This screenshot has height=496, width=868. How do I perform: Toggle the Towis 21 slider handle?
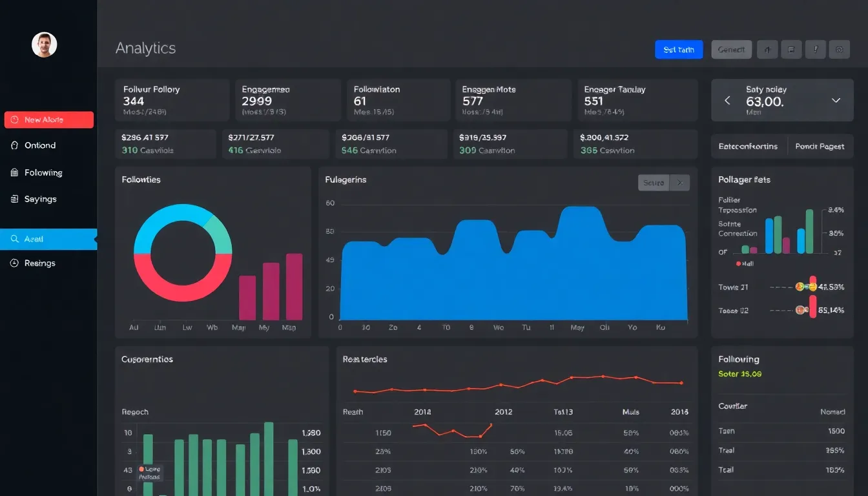click(x=812, y=285)
